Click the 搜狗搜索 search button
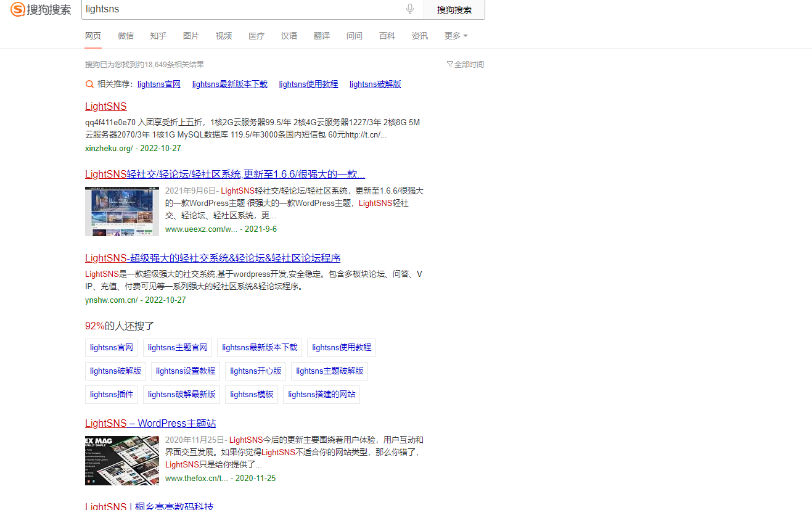 pos(454,9)
